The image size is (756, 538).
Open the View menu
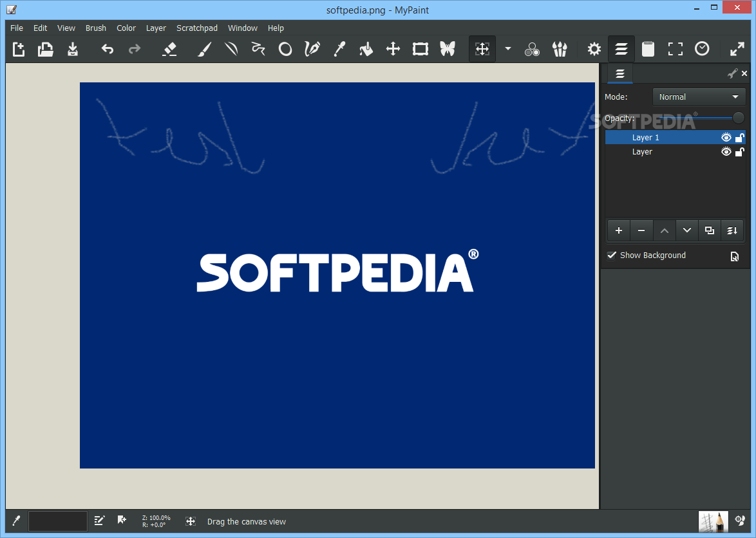pos(66,28)
